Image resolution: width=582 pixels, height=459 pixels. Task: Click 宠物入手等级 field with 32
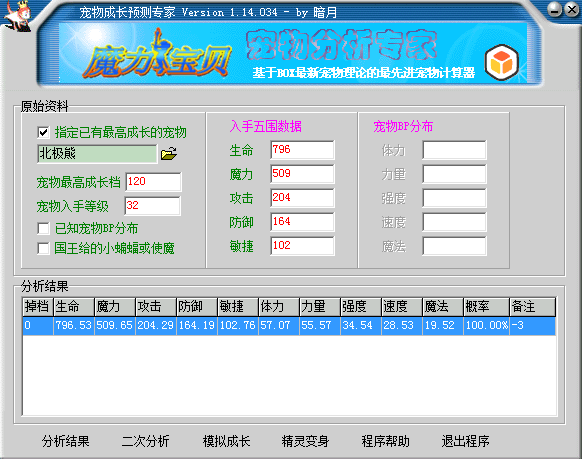153,206
